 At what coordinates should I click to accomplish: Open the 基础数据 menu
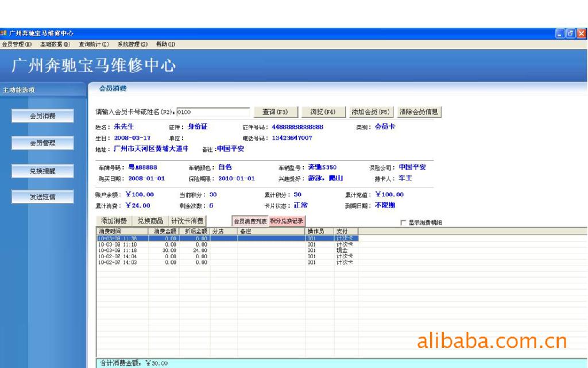[55, 44]
